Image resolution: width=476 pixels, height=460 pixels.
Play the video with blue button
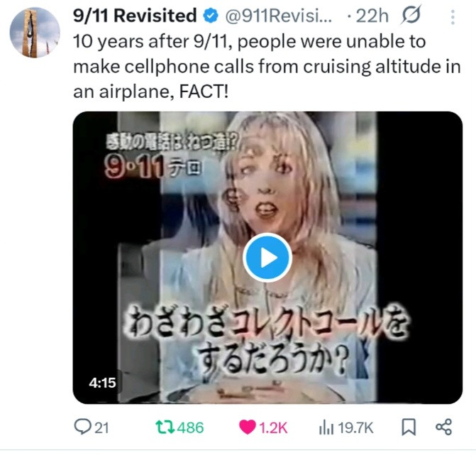[x=267, y=258]
